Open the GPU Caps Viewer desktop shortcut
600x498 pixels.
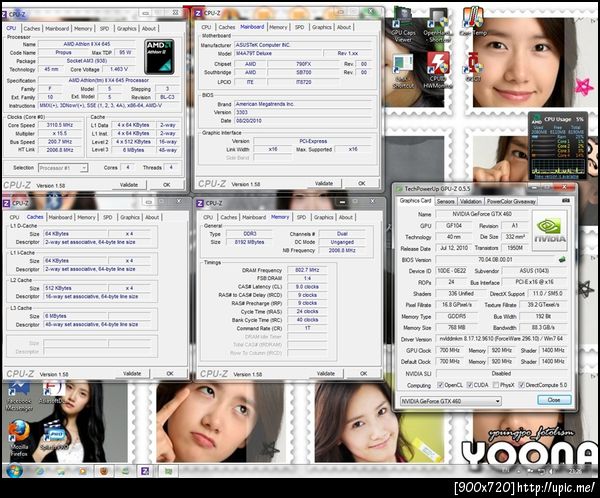tap(403, 23)
